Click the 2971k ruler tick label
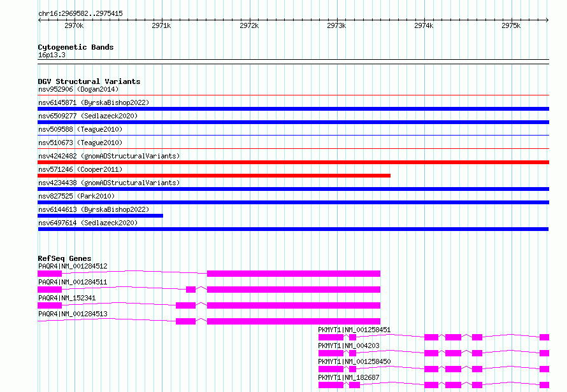 pos(161,25)
